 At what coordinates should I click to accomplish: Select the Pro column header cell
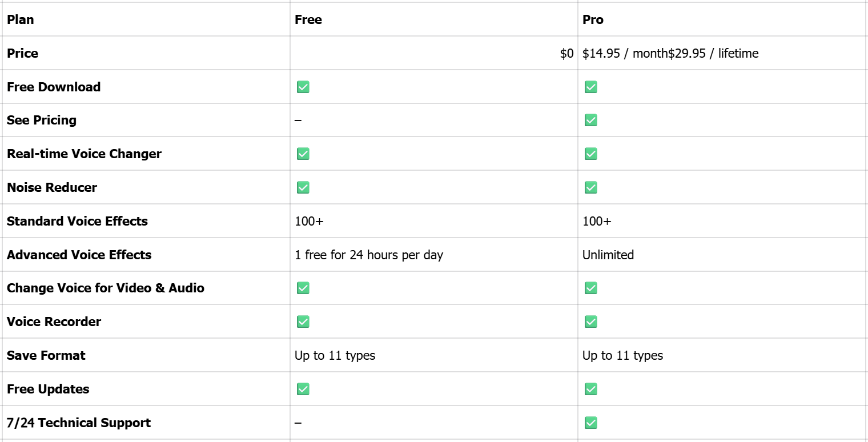pyautogui.click(x=593, y=19)
